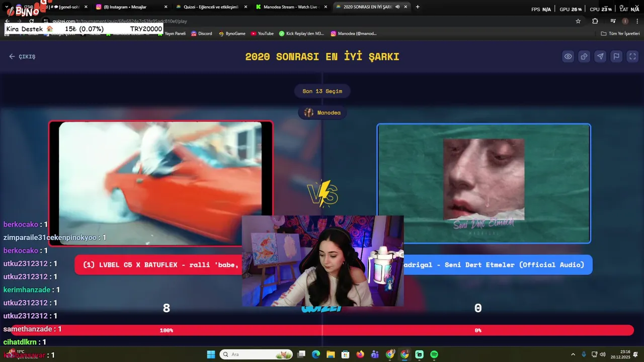
Task: Click the microphone icon in system tray
Action: (x=584, y=354)
